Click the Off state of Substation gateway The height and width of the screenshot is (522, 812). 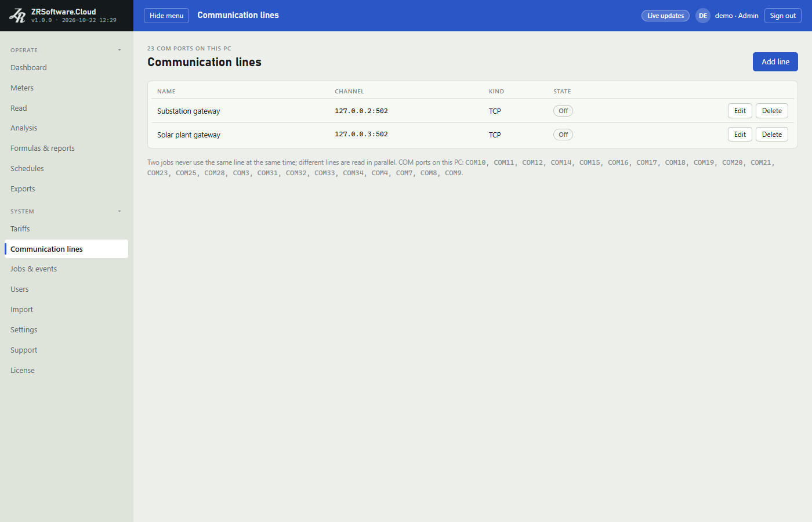point(563,111)
